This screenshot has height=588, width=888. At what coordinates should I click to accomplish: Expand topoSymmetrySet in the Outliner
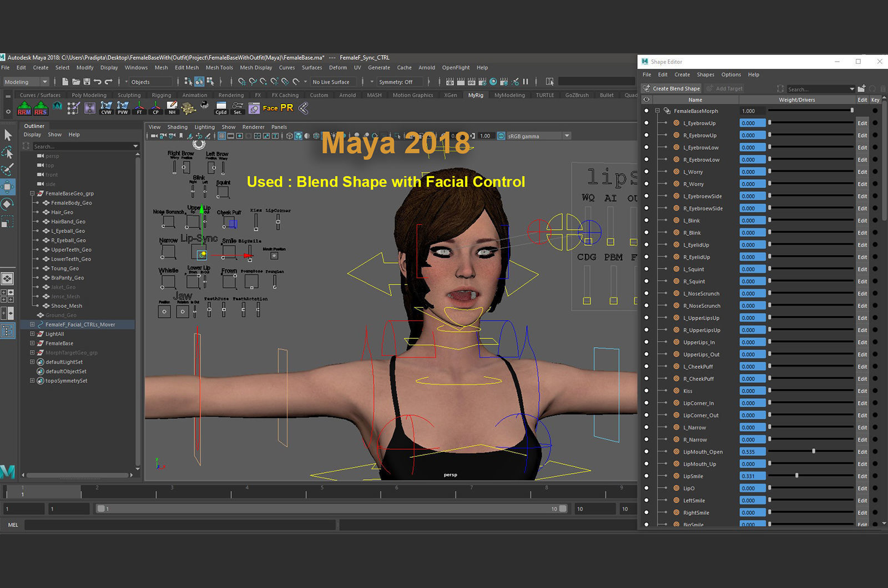tap(32, 381)
